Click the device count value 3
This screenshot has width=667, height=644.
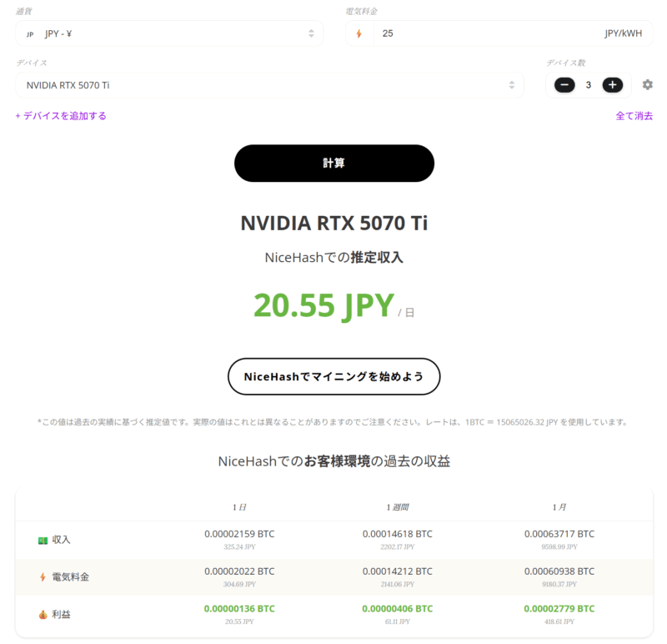coord(589,85)
